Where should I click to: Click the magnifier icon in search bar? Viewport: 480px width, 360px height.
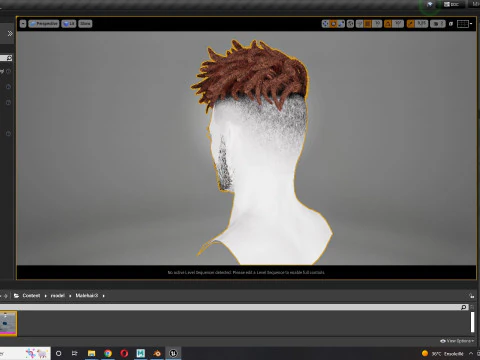coord(464,307)
